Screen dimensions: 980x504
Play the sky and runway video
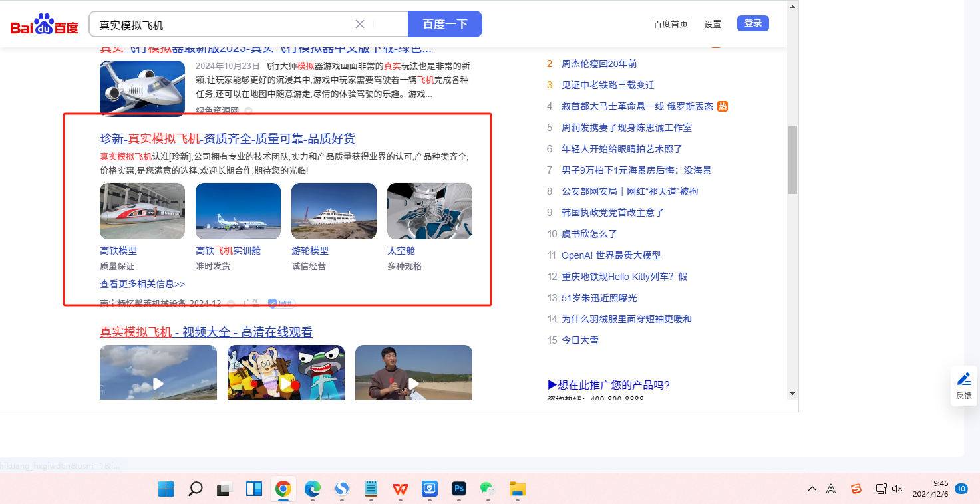tap(158, 372)
